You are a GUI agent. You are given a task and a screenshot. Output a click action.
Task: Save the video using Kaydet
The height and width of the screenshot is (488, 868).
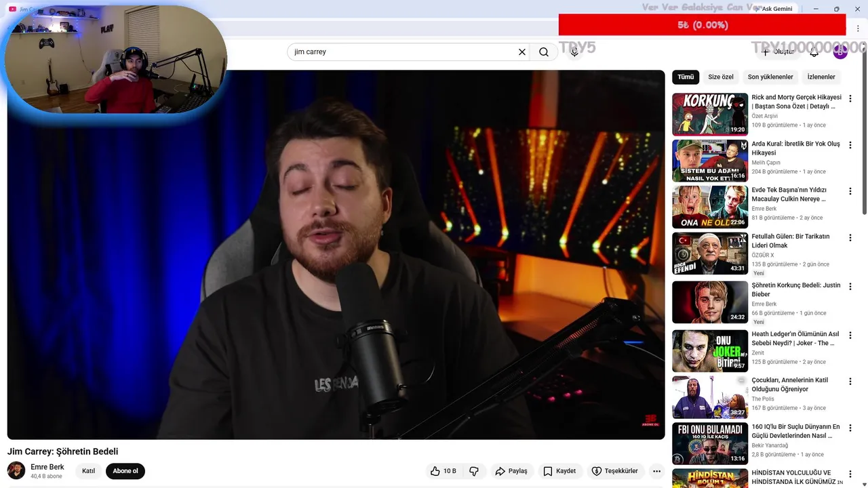coord(560,471)
